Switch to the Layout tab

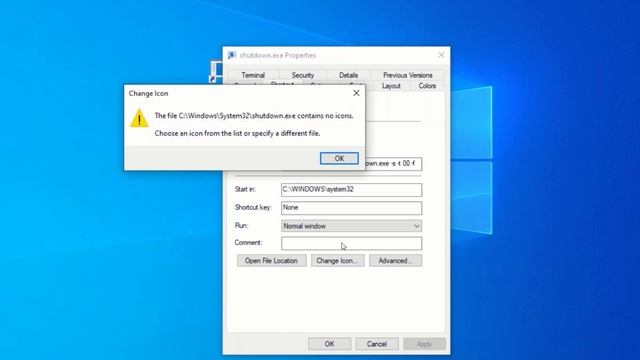coord(391,86)
